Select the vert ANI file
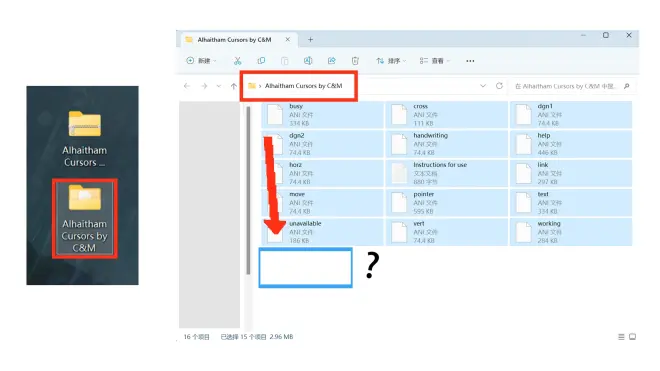 click(447, 232)
